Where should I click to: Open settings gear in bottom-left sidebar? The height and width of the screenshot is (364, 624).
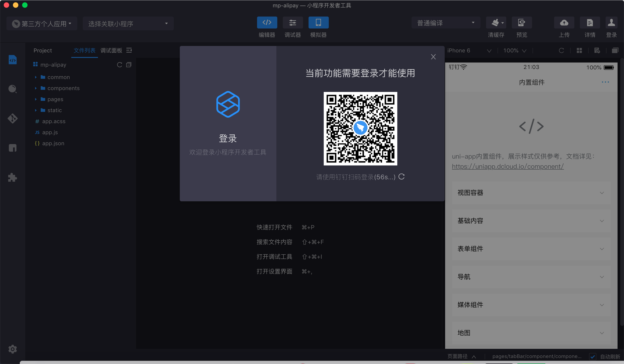point(12,349)
